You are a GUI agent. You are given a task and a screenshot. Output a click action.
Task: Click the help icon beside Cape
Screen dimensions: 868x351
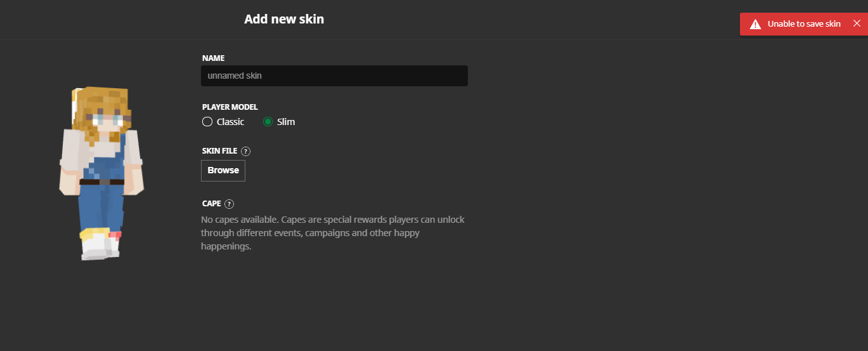tap(230, 204)
